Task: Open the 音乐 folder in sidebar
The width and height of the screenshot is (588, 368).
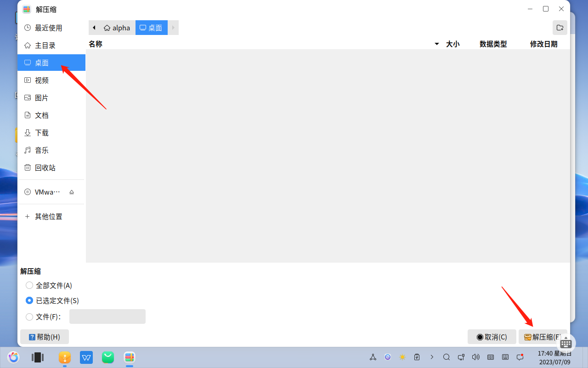Action: click(x=51, y=150)
